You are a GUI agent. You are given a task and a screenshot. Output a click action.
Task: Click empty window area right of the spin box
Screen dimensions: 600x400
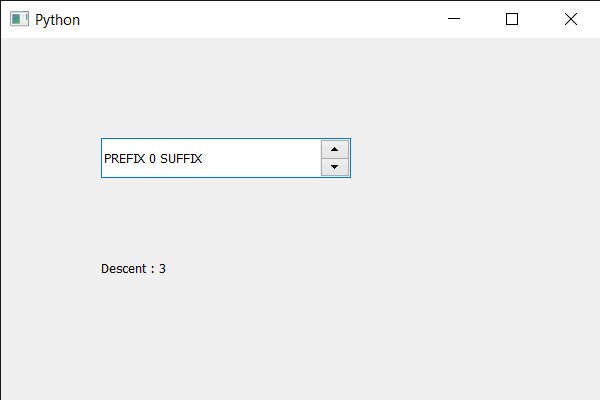click(470, 158)
